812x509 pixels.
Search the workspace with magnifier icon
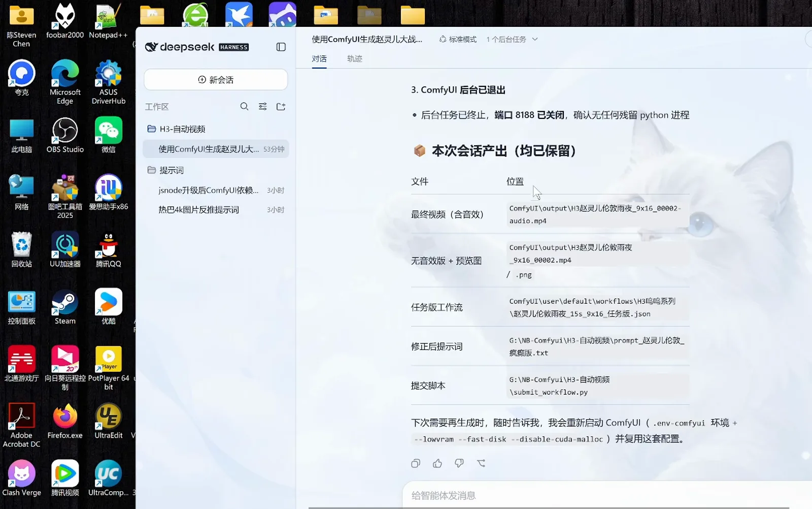[244, 106]
